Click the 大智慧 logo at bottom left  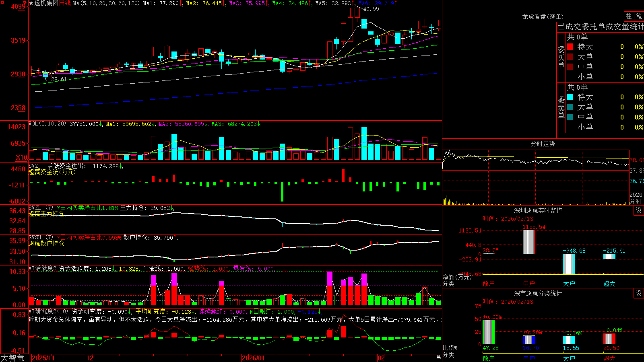point(12,358)
